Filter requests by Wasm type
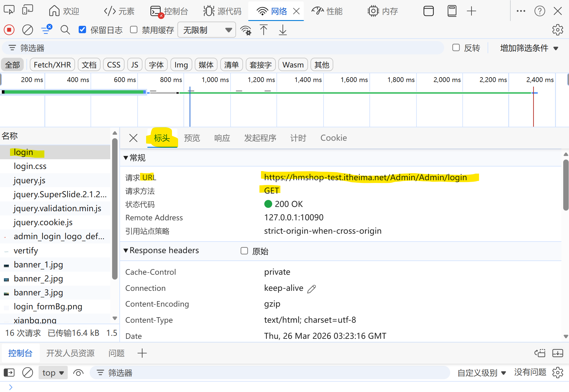Image resolution: width=569 pixels, height=392 pixels. pyautogui.click(x=293, y=65)
